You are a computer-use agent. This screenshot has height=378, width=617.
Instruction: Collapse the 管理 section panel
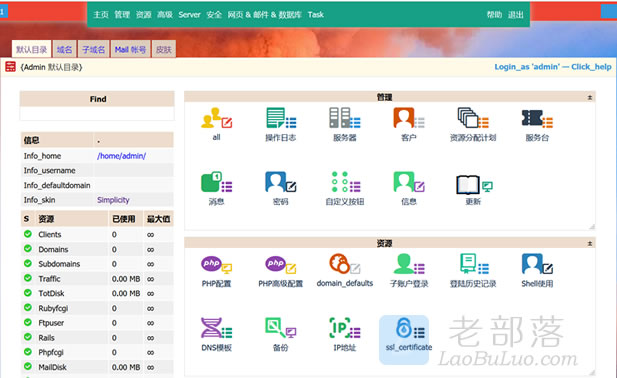point(590,97)
